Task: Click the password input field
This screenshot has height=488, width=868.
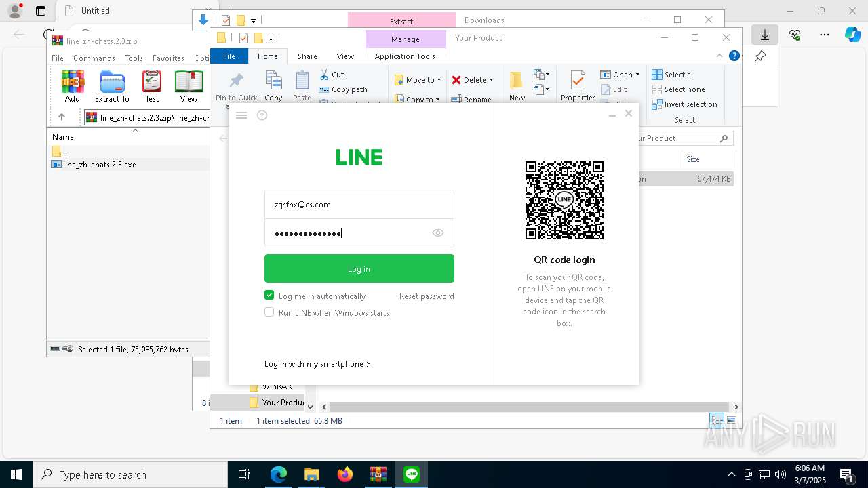Action: 359,233
